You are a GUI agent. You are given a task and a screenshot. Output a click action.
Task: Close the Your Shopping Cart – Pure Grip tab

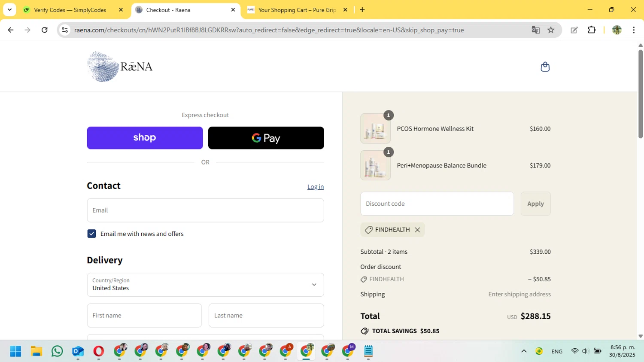[345, 10]
